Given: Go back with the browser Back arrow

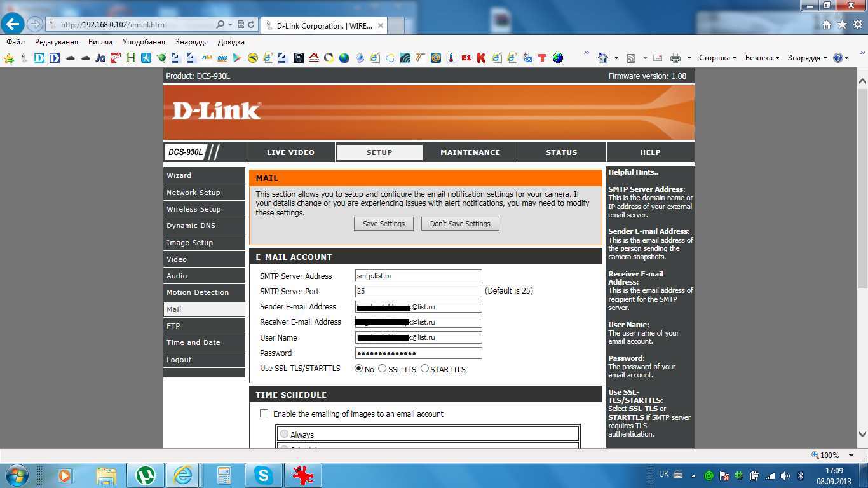Looking at the screenshot, I should pyautogui.click(x=13, y=24).
